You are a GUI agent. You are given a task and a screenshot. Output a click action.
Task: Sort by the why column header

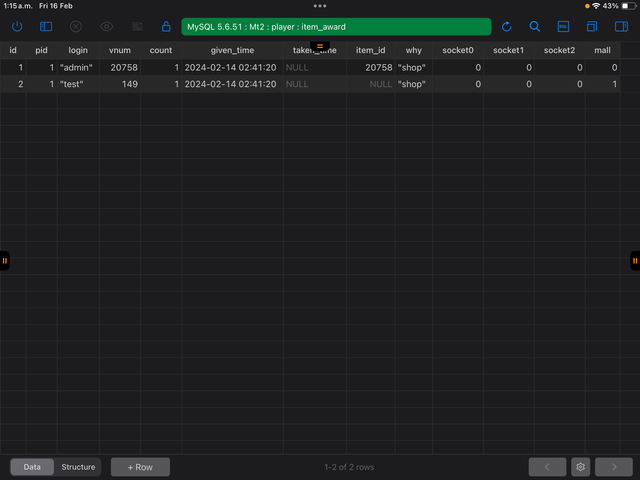tap(413, 50)
